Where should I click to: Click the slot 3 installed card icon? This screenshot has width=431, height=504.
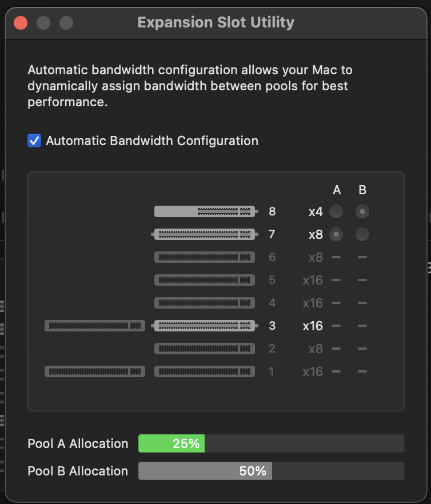tap(205, 326)
